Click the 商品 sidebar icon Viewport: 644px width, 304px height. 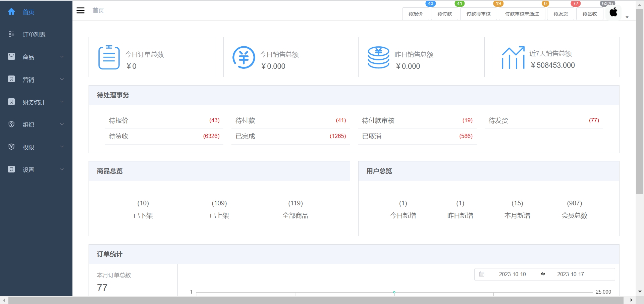pyautogui.click(x=11, y=56)
